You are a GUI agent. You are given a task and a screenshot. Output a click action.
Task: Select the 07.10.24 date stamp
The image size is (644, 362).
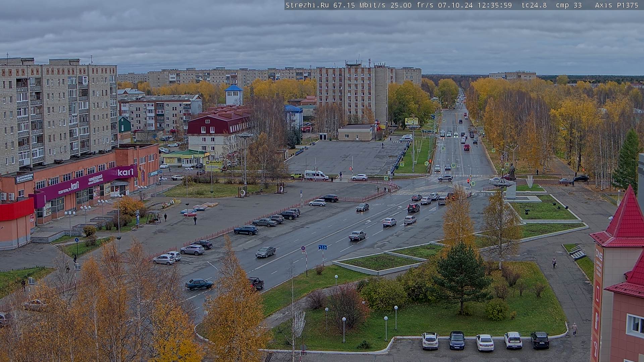pyautogui.click(x=455, y=5)
